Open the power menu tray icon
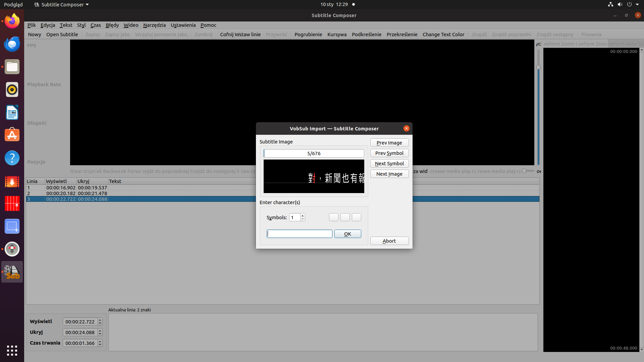Image resolution: width=644 pixels, height=362 pixels. 629,4
